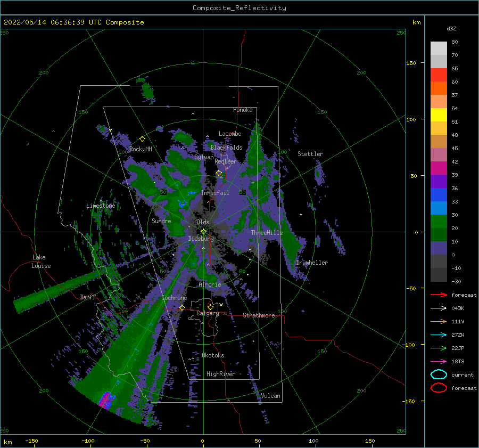Click the Limestone label

pyautogui.click(x=101, y=206)
